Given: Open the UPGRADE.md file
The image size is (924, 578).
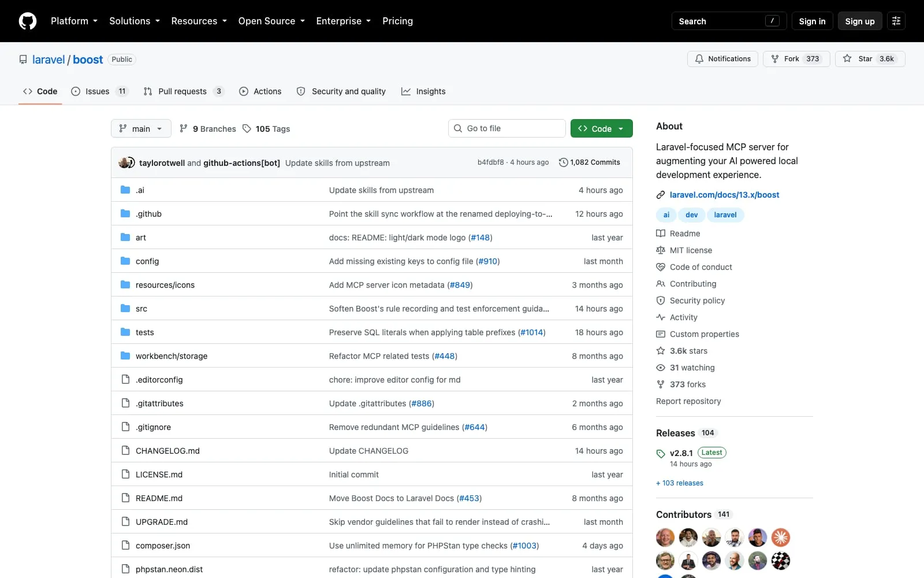Looking at the screenshot, I should click(162, 522).
